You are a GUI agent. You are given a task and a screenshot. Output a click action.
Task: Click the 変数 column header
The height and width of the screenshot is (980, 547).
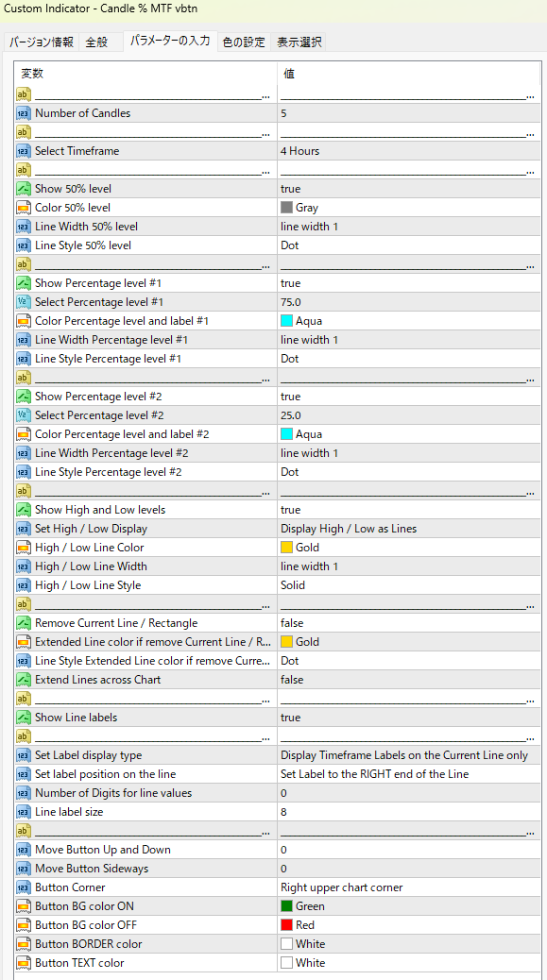pos(145,73)
